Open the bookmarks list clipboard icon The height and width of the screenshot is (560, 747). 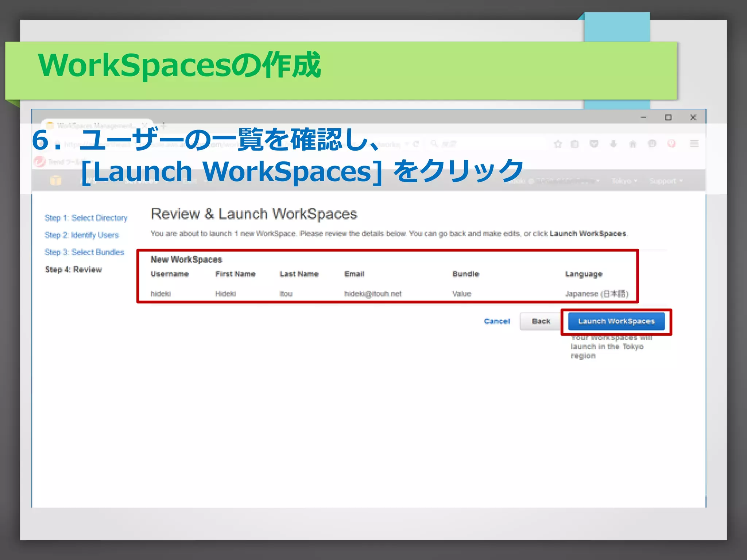[574, 144]
